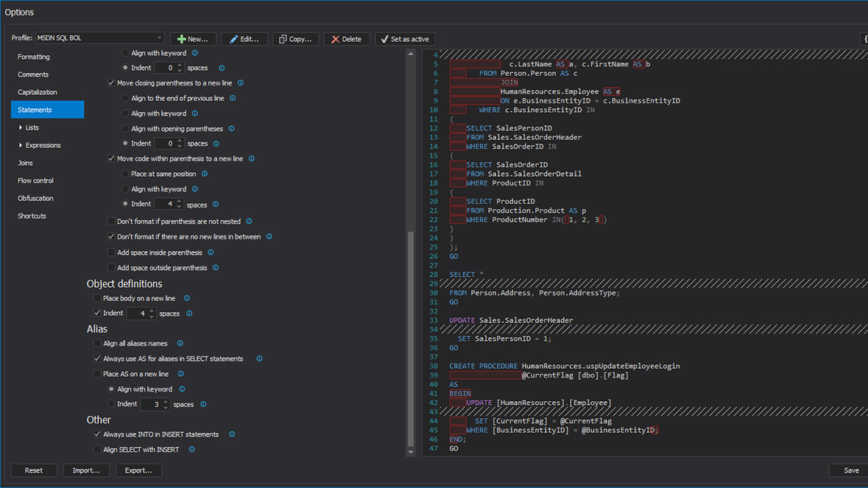868x488 pixels.
Task: Click info icon next to 'Add space inside parenthesis'
Action: point(211,252)
